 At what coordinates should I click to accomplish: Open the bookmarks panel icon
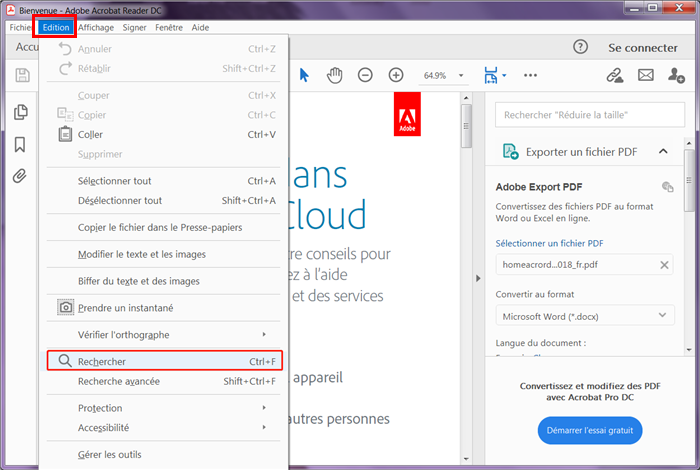(20, 144)
